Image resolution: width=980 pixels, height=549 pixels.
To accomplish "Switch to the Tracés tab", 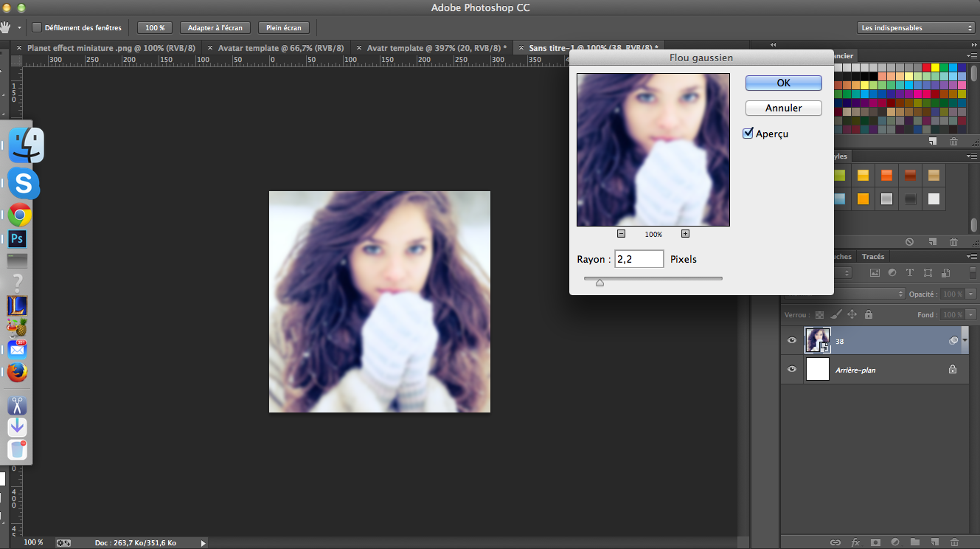I will [873, 257].
